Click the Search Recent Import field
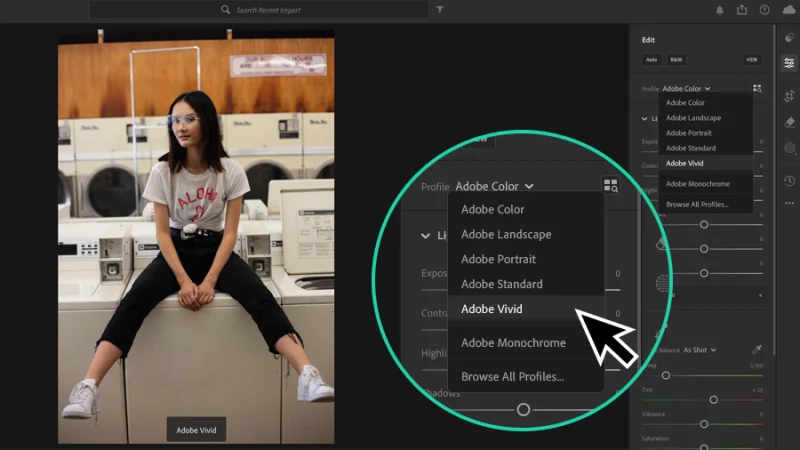800x450 pixels. 259,10
